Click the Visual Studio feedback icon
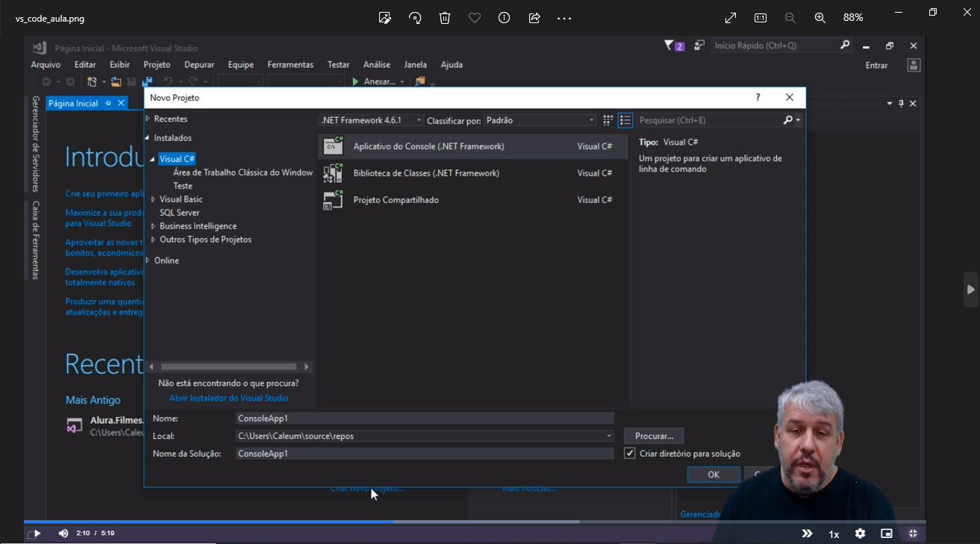Image resolution: width=980 pixels, height=544 pixels. [x=699, y=46]
